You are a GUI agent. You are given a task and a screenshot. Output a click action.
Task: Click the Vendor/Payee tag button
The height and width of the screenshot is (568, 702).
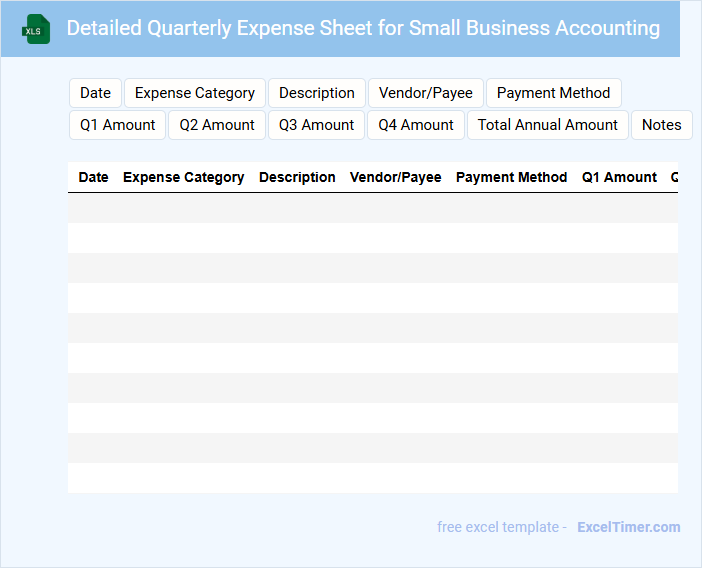click(426, 93)
